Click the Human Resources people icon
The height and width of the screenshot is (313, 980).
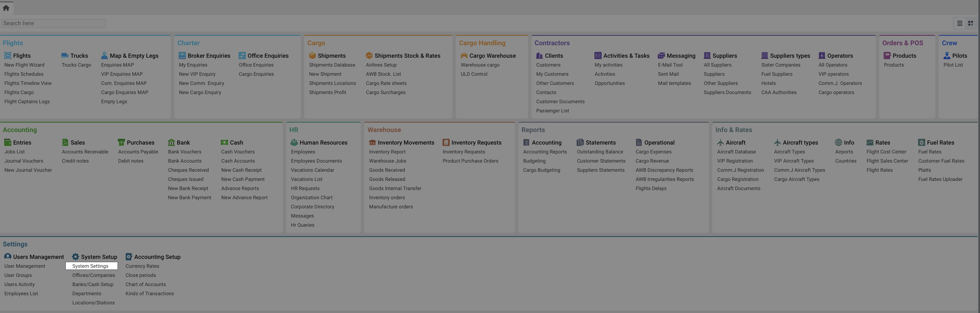coord(294,142)
